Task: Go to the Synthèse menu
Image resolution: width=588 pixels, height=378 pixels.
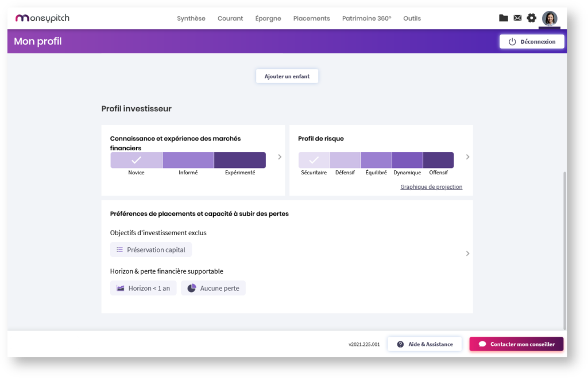Action: click(191, 18)
